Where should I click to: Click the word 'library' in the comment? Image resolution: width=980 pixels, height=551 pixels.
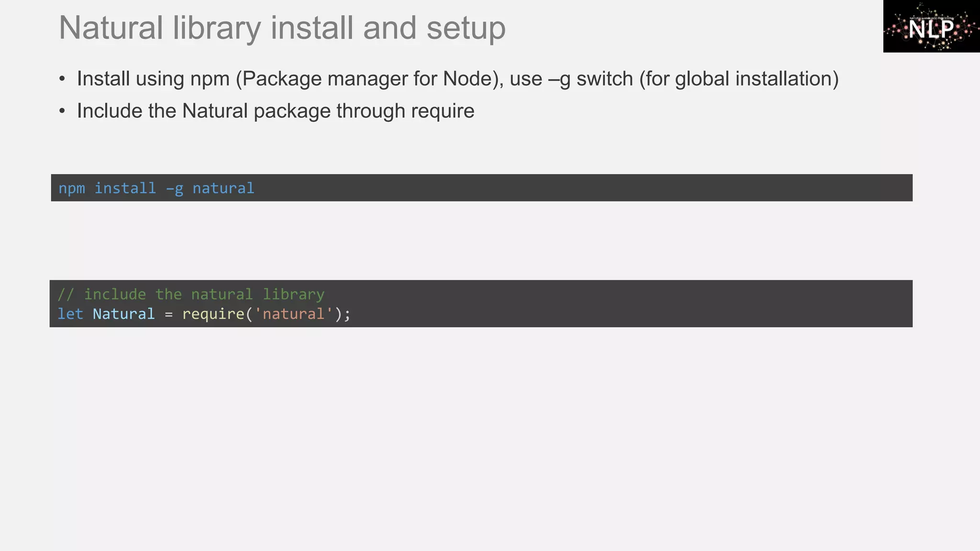293,294
